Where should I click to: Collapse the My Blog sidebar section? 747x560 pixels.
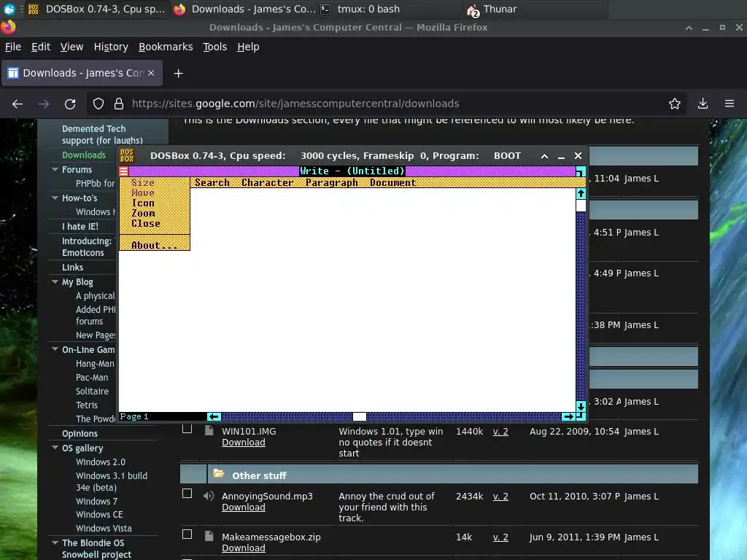55,281
